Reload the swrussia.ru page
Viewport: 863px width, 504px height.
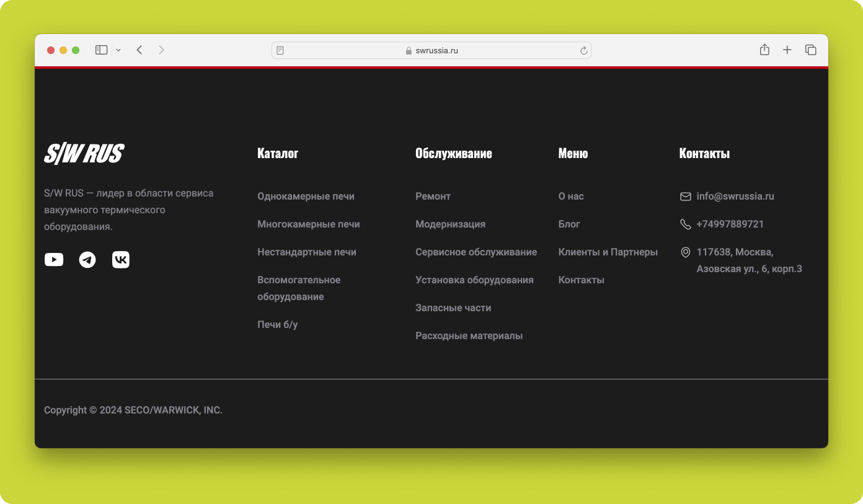[583, 50]
